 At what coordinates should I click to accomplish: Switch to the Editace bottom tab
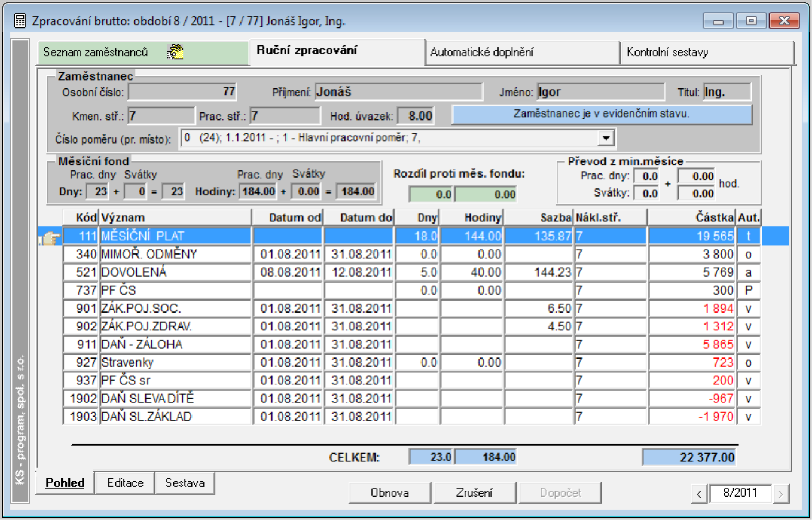click(x=125, y=483)
